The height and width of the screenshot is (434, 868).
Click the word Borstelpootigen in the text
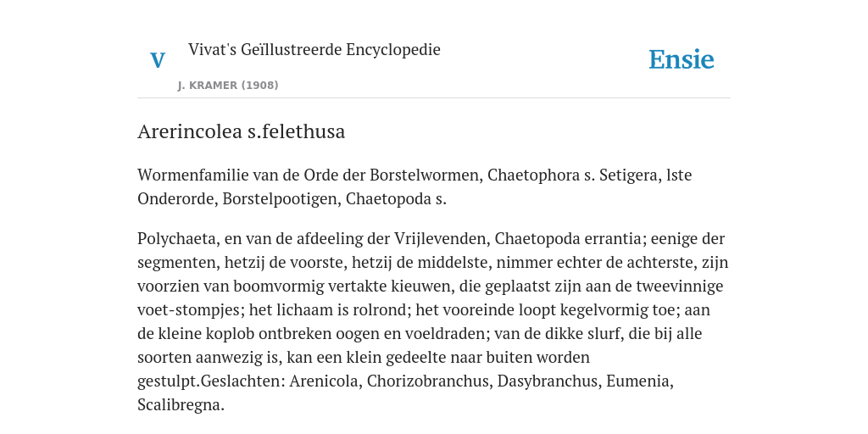[x=281, y=199]
